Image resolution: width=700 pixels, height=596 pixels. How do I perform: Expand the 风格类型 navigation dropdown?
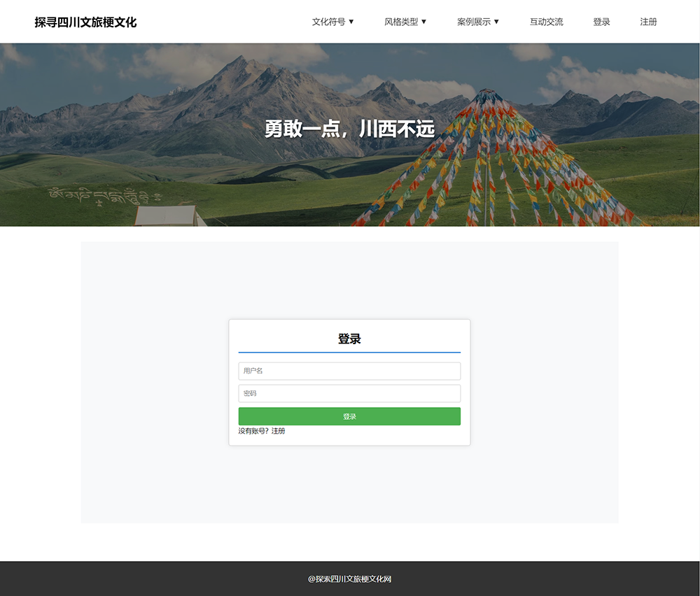405,22
